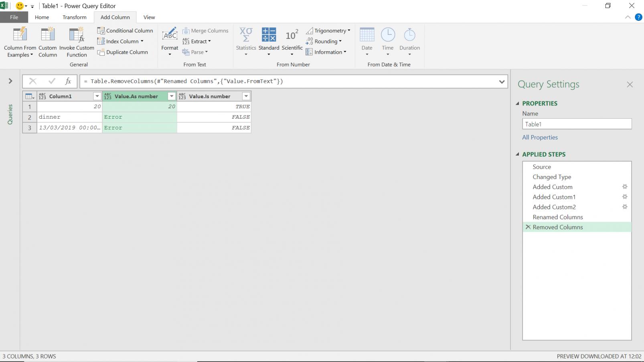Open Time column options
Viewport: 644px width, 362px height.
coord(388,42)
